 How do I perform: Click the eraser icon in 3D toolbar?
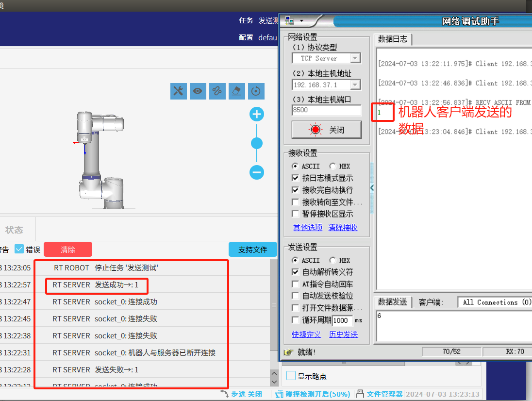click(x=236, y=91)
